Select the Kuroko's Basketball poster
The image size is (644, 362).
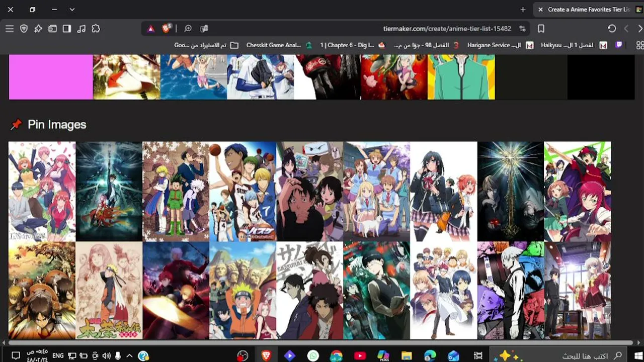click(x=243, y=192)
